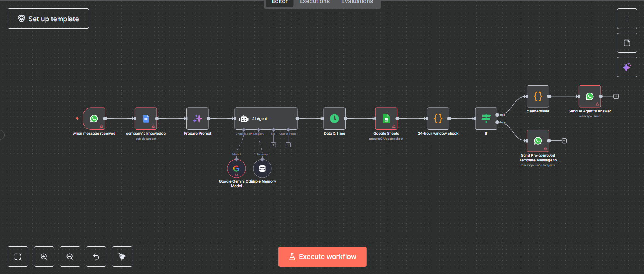
Task: Select the Prepare Prompt node
Action: point(198,118)
